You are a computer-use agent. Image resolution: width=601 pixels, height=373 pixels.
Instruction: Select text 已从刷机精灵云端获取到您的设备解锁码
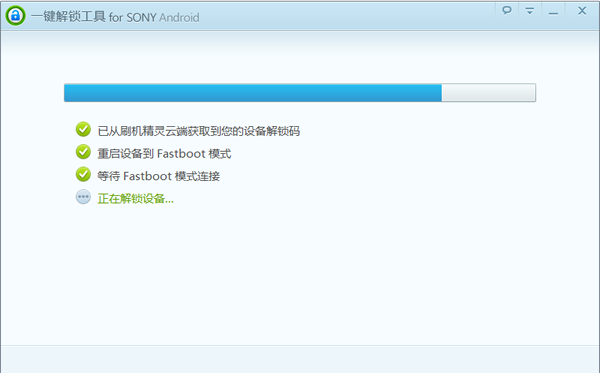coord(199,131)
